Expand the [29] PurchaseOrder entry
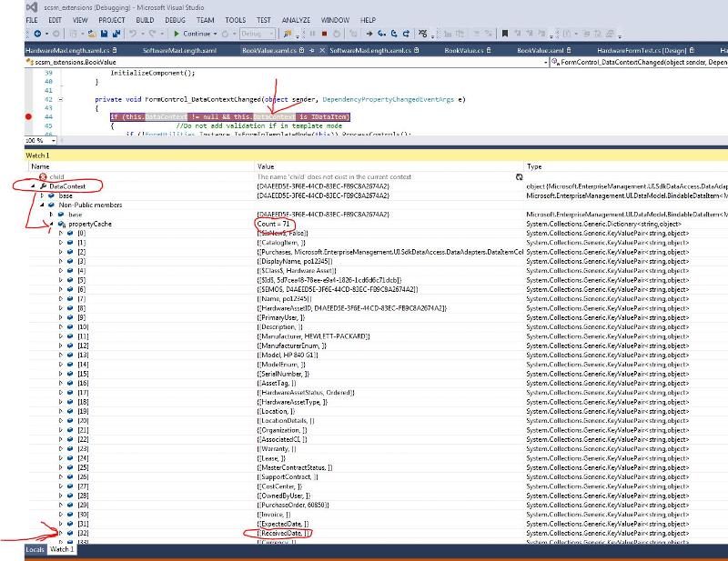 tap(61, 505)
